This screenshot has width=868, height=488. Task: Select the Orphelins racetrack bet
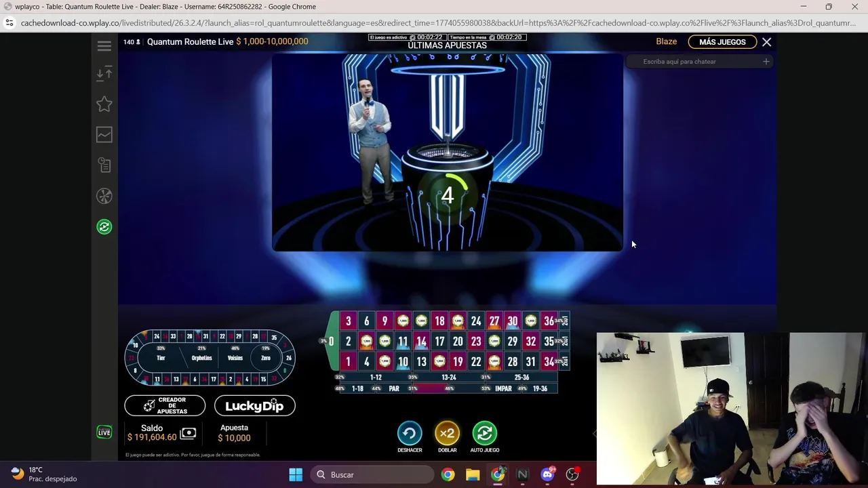(x=201, y=358)
